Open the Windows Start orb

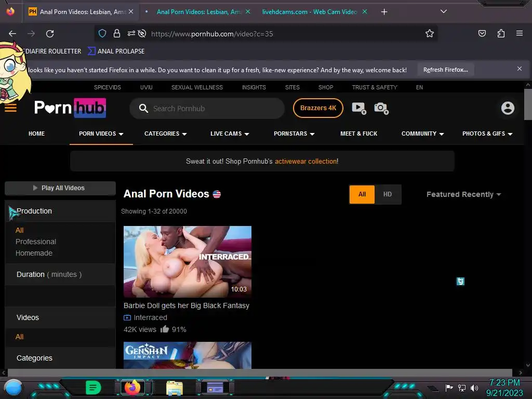[x=13, y=388]
